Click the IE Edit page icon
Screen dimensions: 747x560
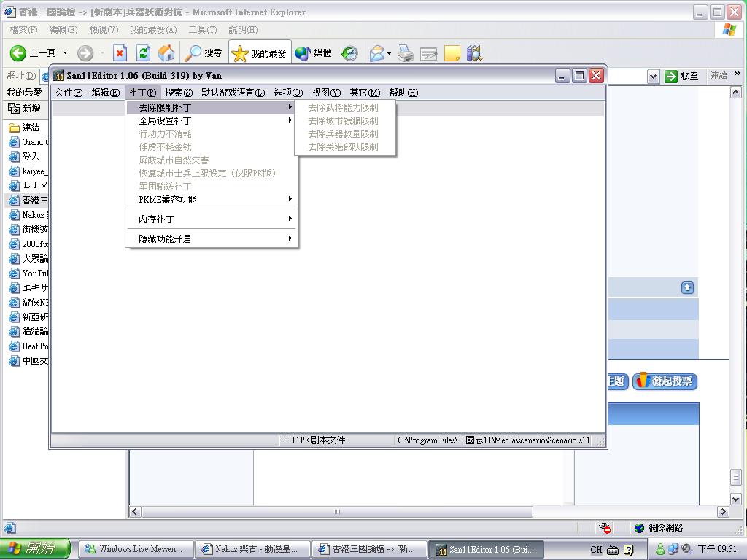(429, 52)
